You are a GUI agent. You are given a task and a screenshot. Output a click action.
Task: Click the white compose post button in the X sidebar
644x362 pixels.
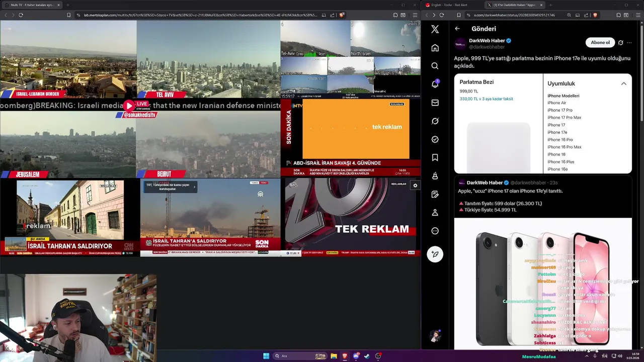click(x=435, y=254)
